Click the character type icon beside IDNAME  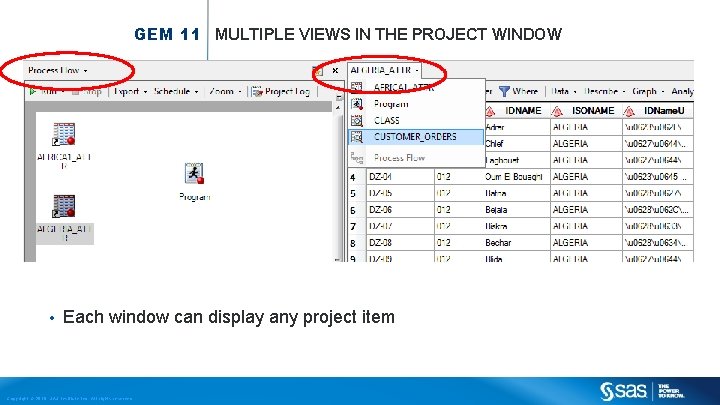pos(490,111)
